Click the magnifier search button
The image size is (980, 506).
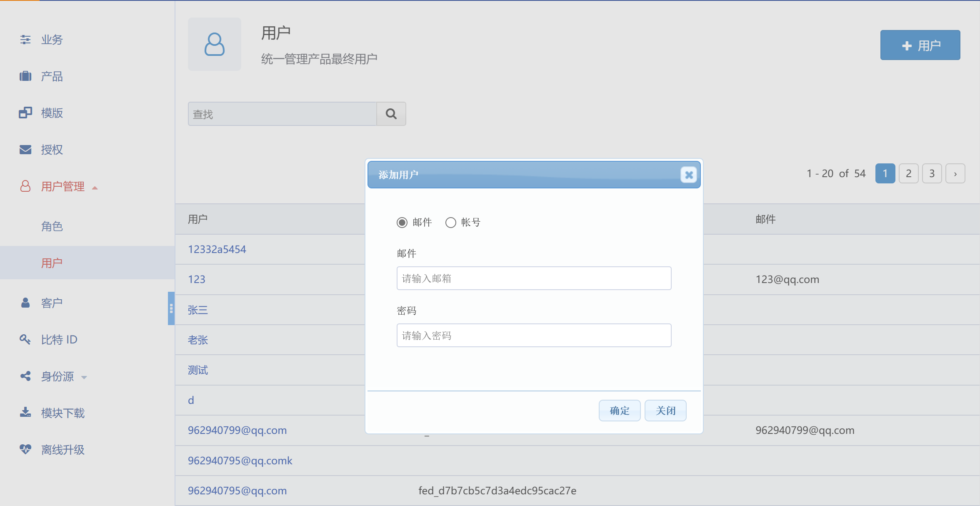click(391, 114)
